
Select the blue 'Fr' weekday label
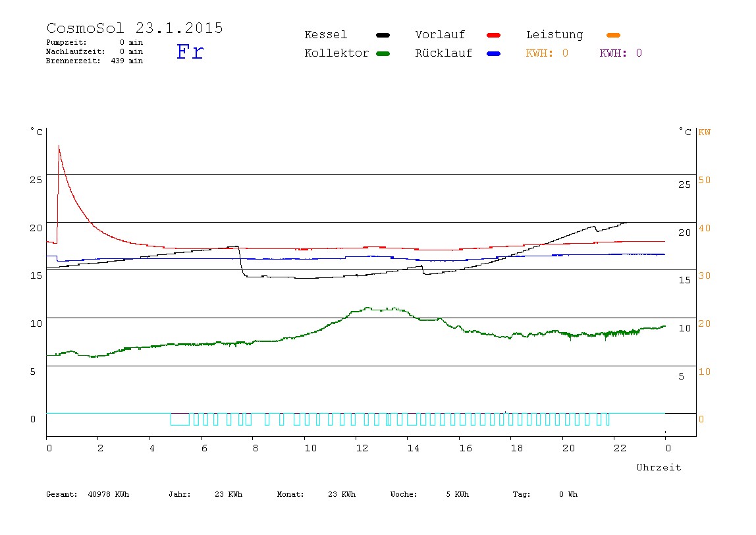pyautogui.click(x=190, y=51)
